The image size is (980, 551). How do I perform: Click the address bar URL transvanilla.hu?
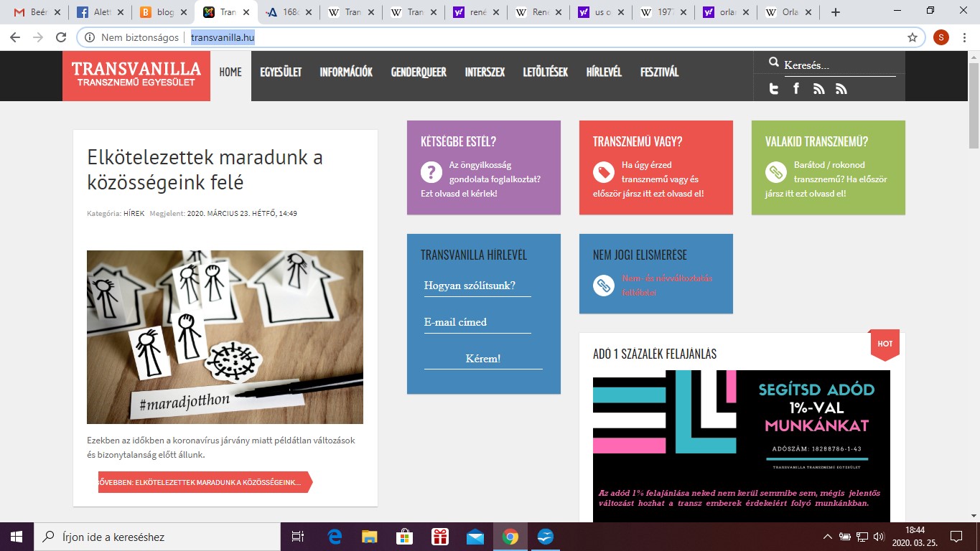coord(223,37)
